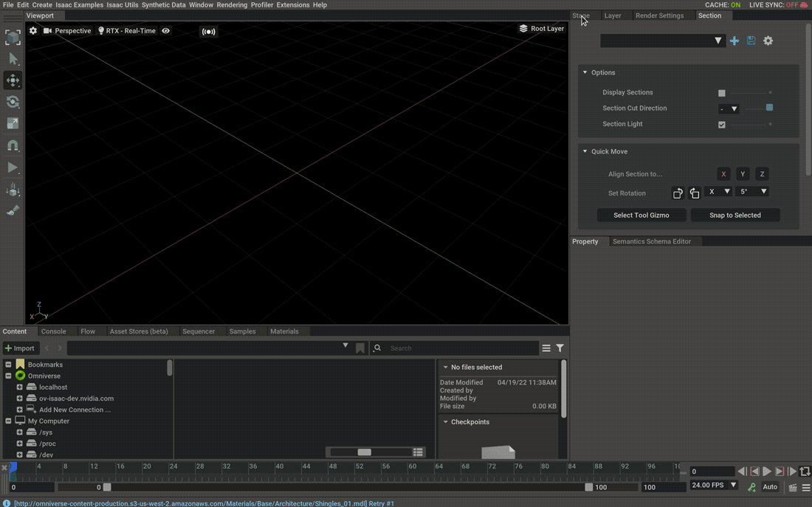This screenshot has width=812, height=507.
Task: Click the Import button
Action: click(21, 348)
